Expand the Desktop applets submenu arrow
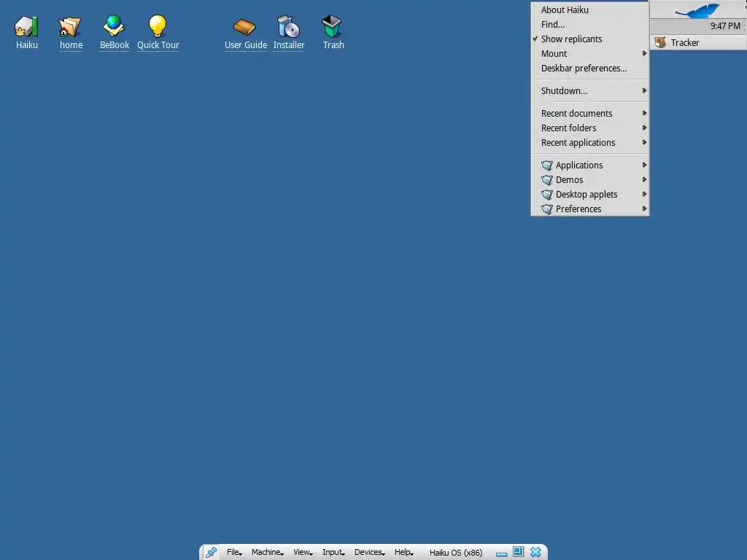747x560 pixels. coord(644,194)
